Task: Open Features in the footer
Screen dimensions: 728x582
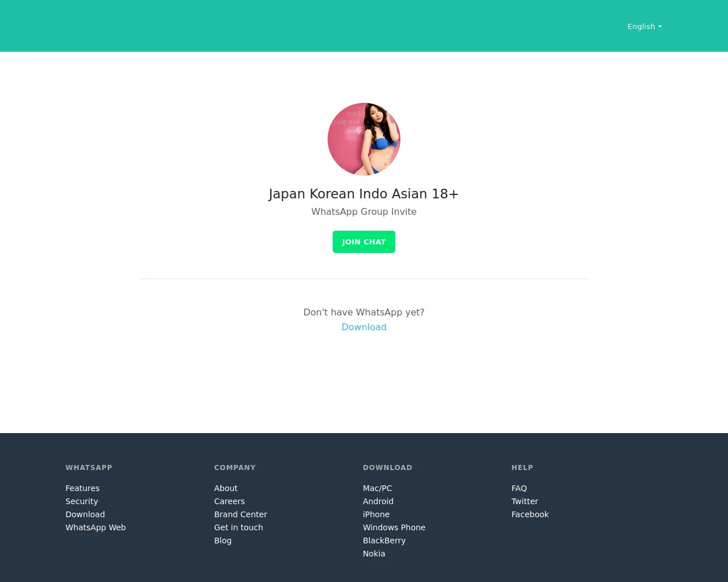Action: pos(82,488)
